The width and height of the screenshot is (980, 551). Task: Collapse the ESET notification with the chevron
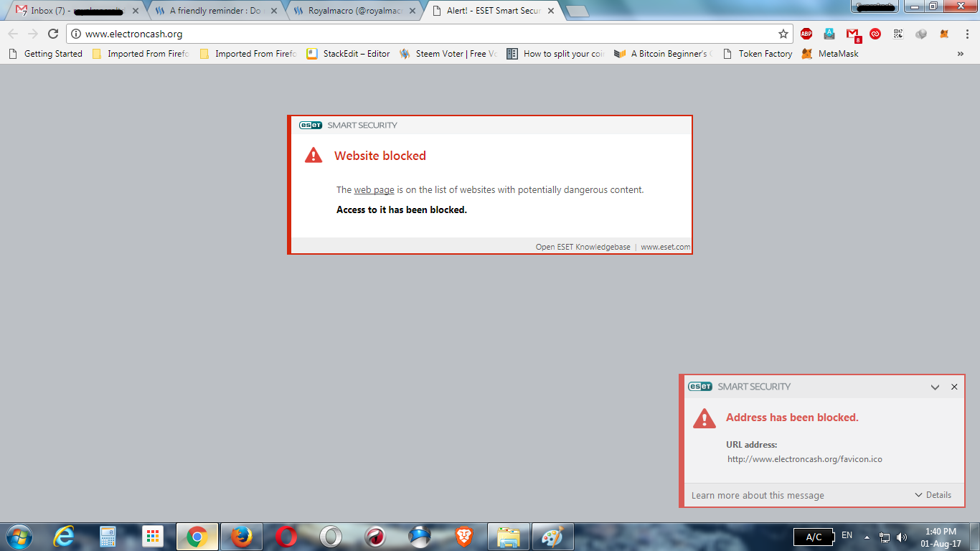(x=935, y=387)
